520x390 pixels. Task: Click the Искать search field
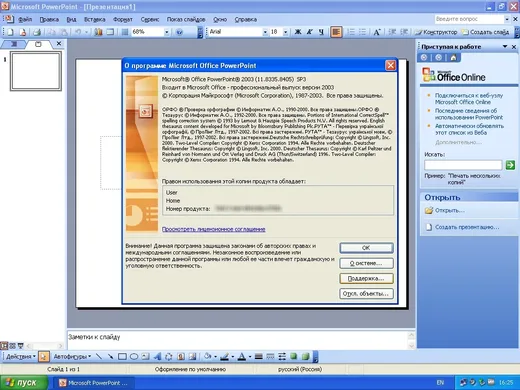point(463,165)
